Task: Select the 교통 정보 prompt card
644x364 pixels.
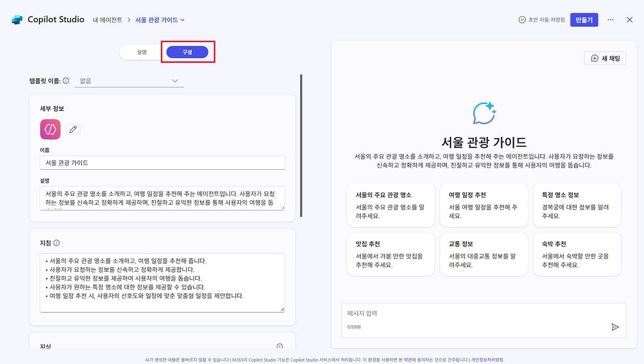Action: (484, 254)
